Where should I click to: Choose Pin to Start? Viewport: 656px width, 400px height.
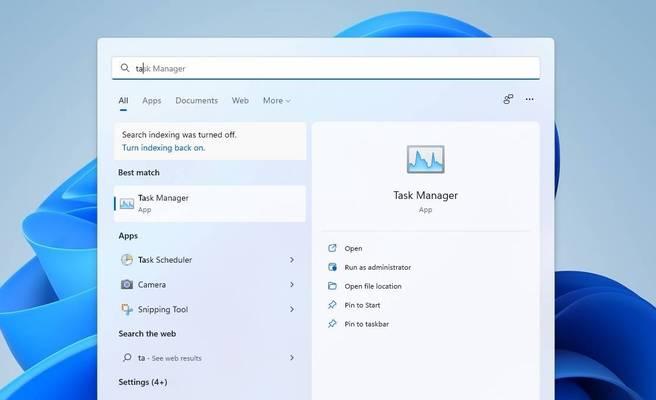[x=362, y=305]
